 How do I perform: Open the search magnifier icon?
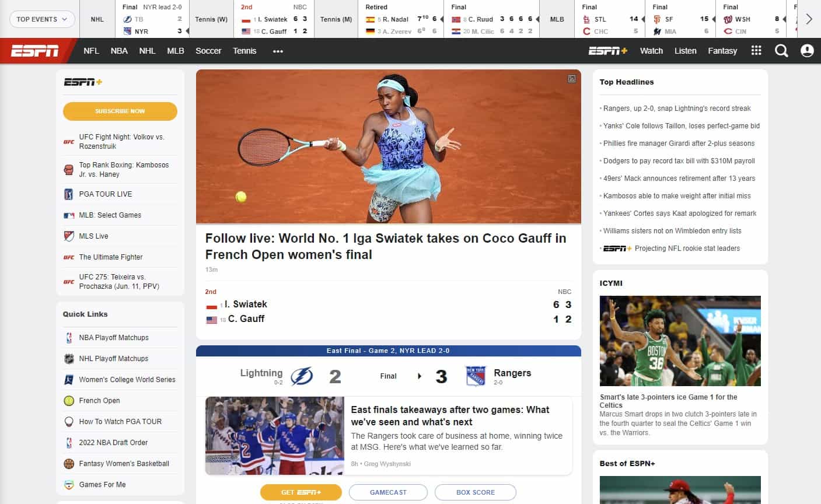pos(781,51)
